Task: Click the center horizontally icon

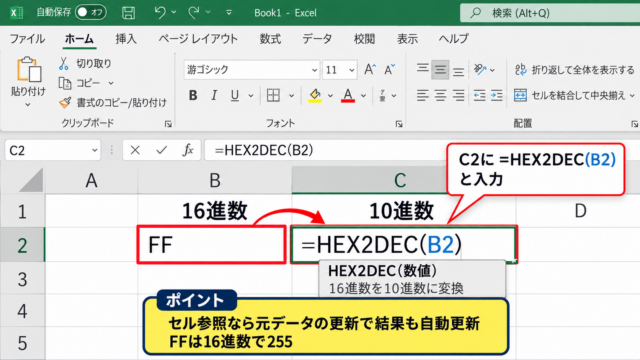Action: point(440,96)
